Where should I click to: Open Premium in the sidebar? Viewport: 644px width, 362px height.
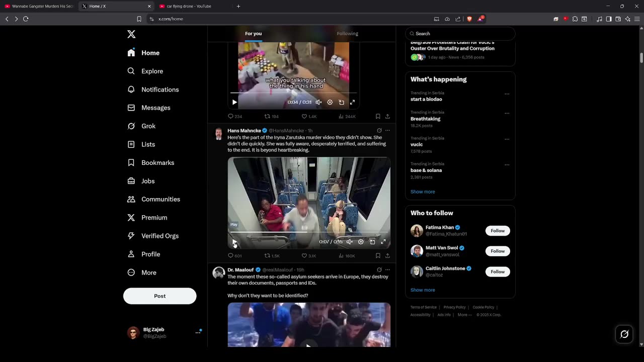pyautogui.click(x=147, y=218)
